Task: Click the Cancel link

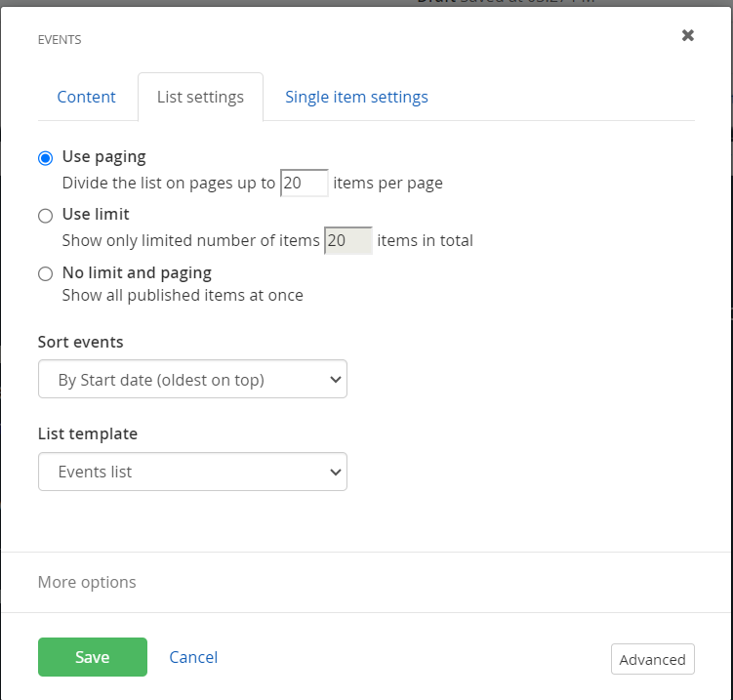Action: tap(193, 657)
